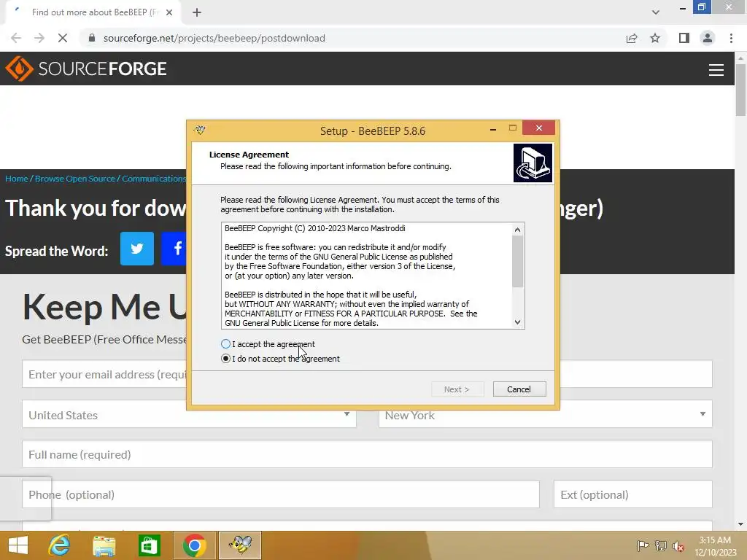Select the 'Find out more about BeeBEEP' tab
This screenshot has height=560, width=747.
[x=93, y=12]
